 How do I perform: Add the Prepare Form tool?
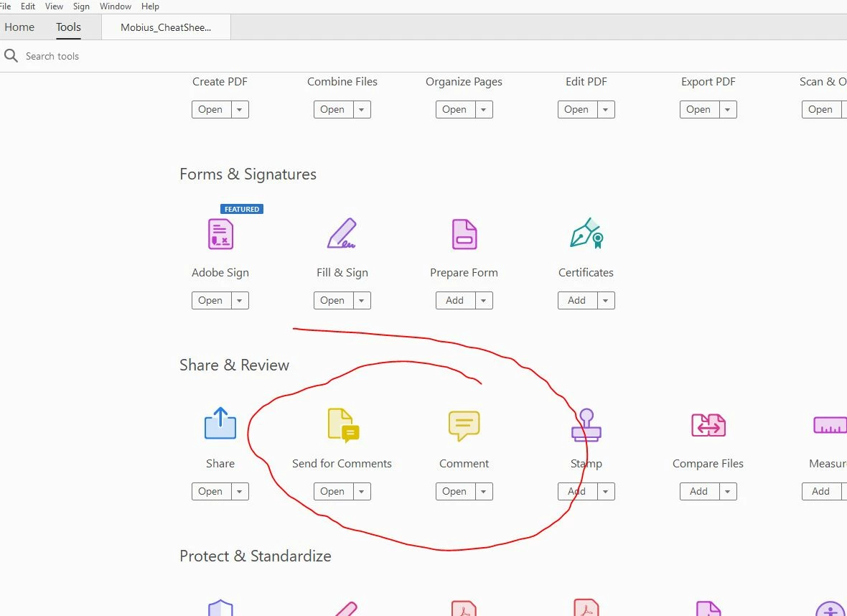[x=455, y=300]
